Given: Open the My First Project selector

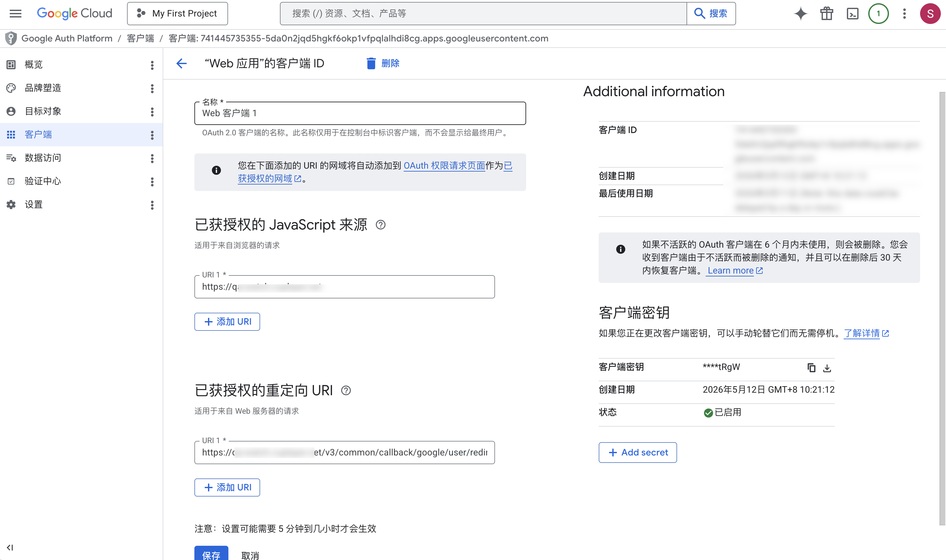Looking at the screenshot, I should 177,14.
